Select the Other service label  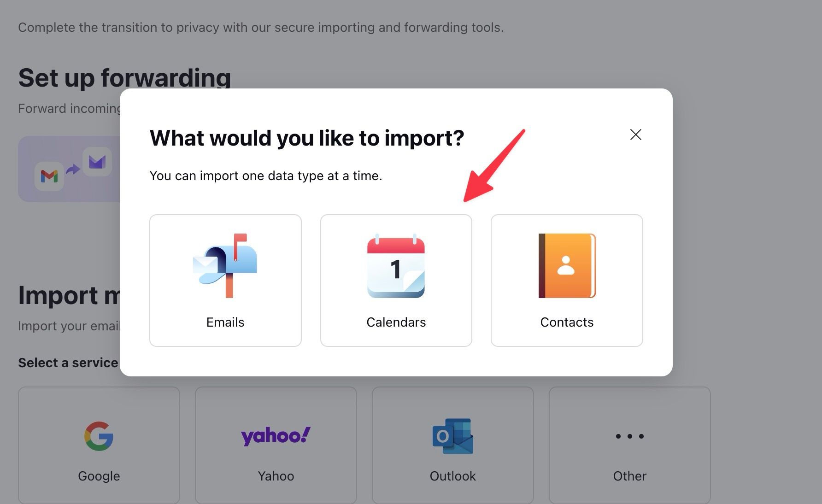(x=630, y=476)
